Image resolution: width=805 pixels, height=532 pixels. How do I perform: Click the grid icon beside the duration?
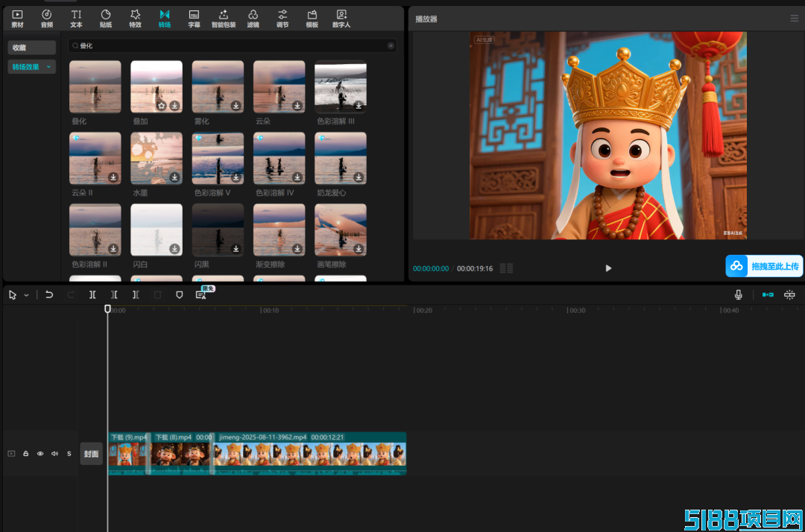point(506,267)
